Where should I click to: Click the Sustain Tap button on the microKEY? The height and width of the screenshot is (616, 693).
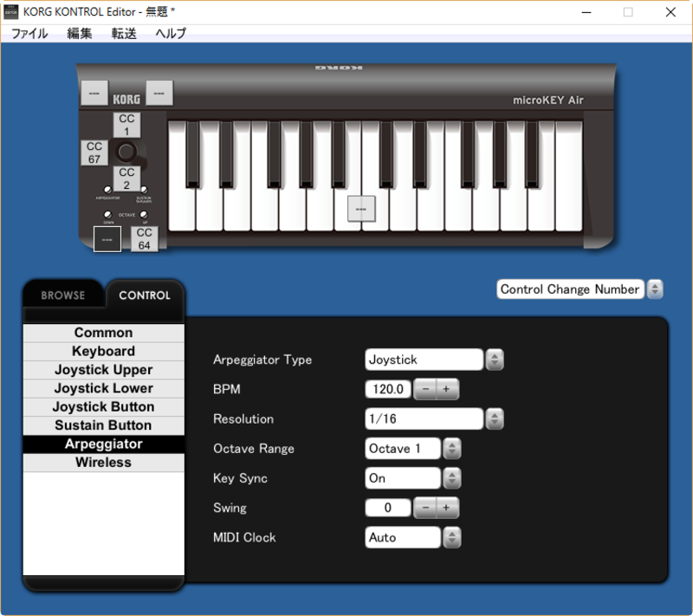pos(144,190)
